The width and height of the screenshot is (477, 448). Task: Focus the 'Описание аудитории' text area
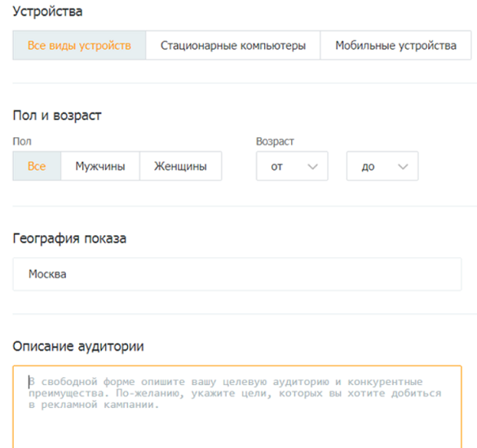[237, 407]
